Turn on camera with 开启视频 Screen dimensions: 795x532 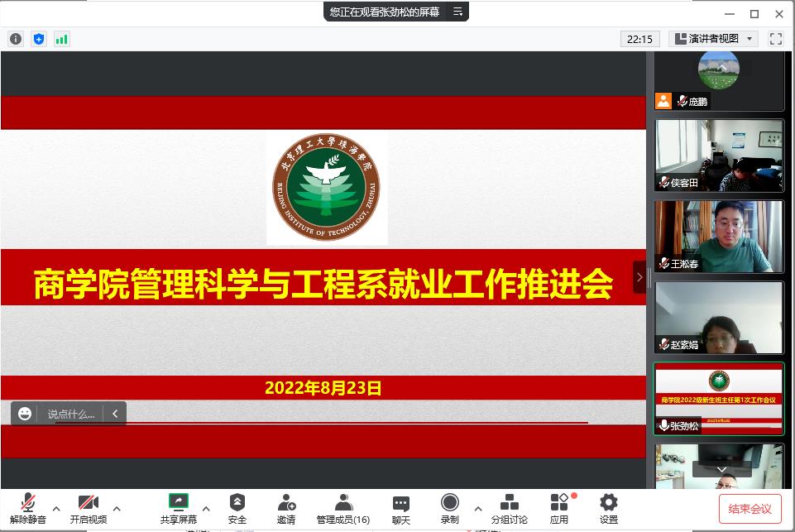89,509
